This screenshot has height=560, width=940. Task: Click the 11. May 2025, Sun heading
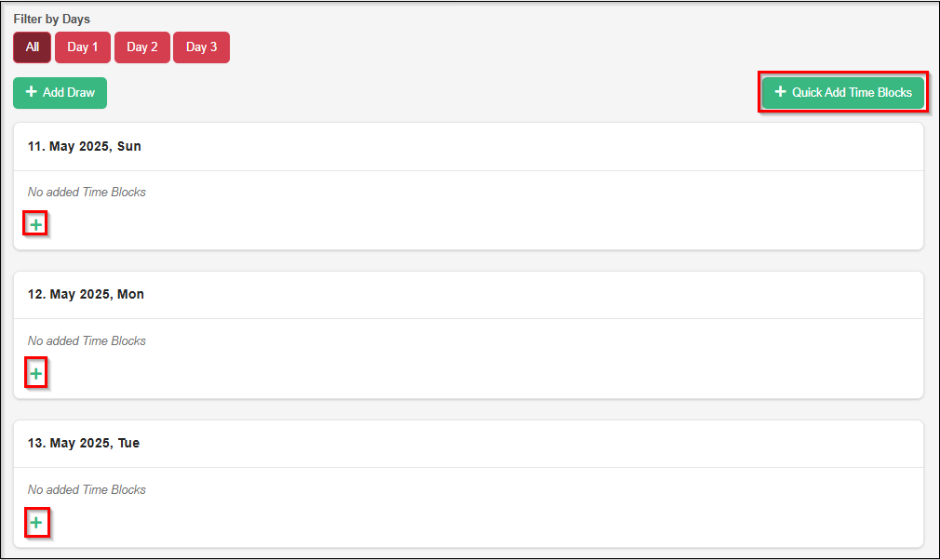[x=85, y=146]
